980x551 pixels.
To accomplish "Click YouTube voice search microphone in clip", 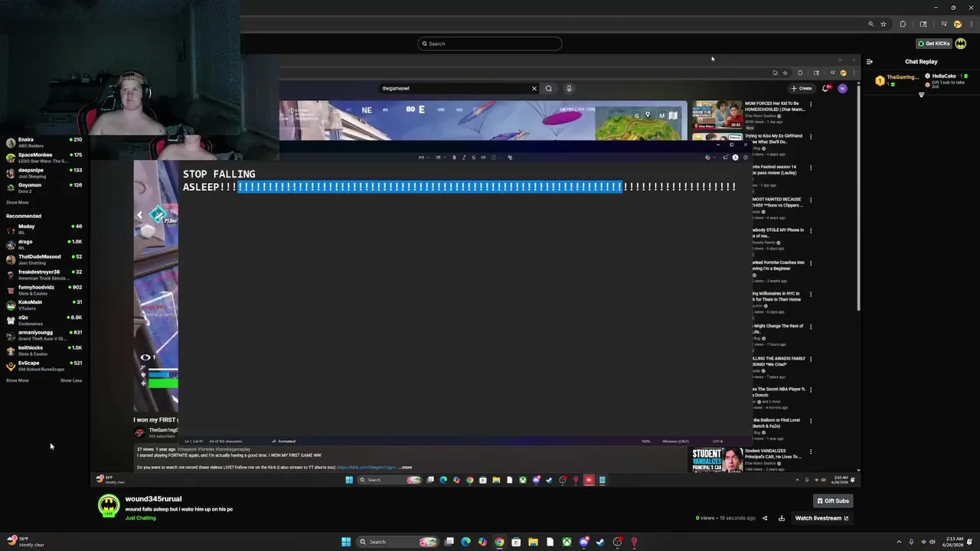I will (569, 89).
